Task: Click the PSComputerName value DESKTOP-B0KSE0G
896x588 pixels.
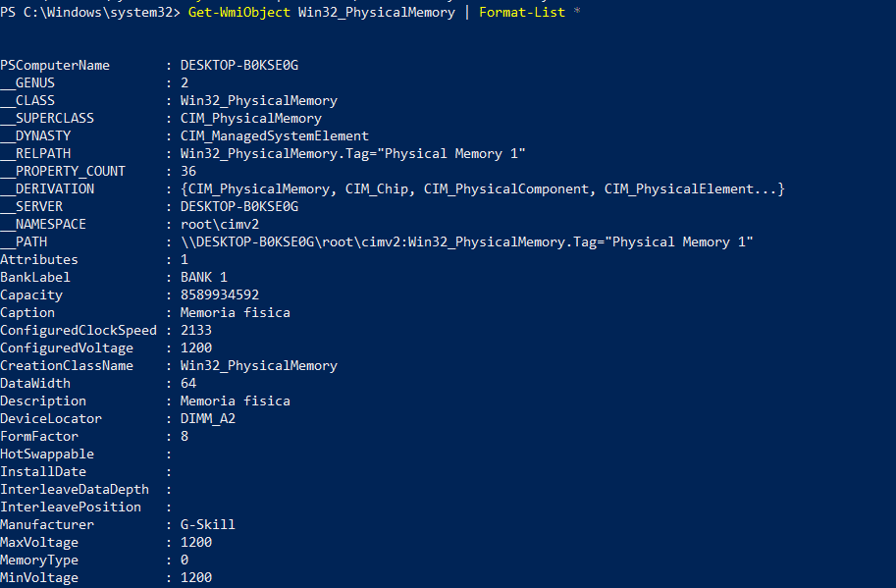Action: tap(238, 65)
